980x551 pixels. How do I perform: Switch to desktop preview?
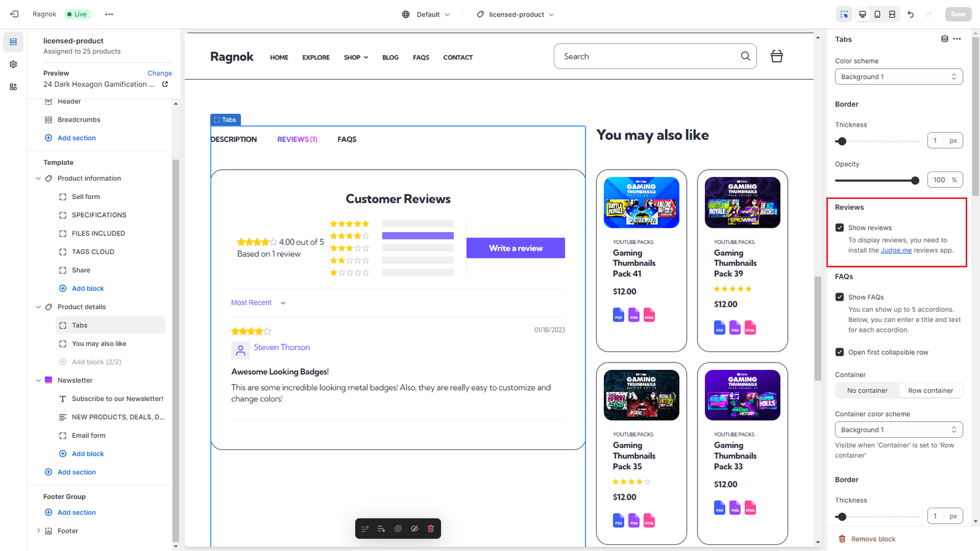[x=862, y=14]
